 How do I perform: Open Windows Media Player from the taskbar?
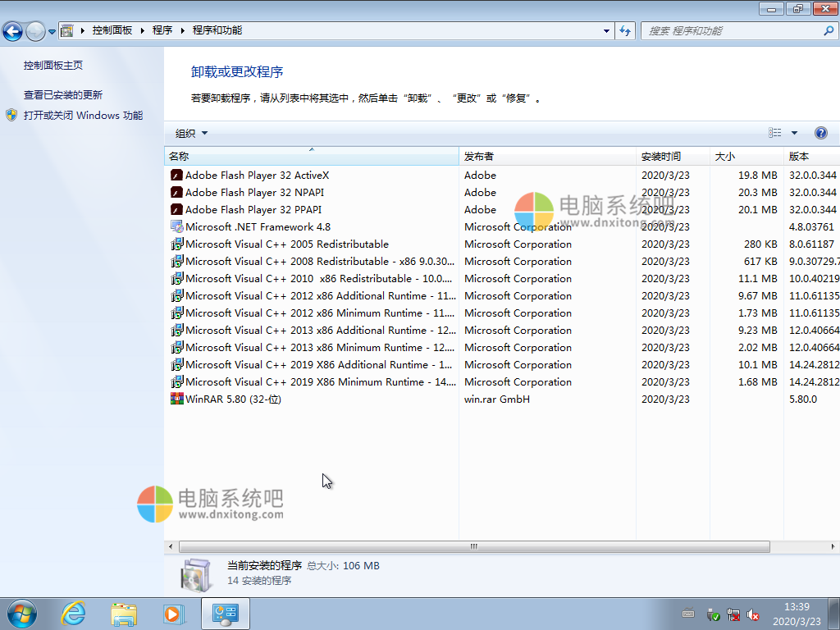click(x=174, y=613)
